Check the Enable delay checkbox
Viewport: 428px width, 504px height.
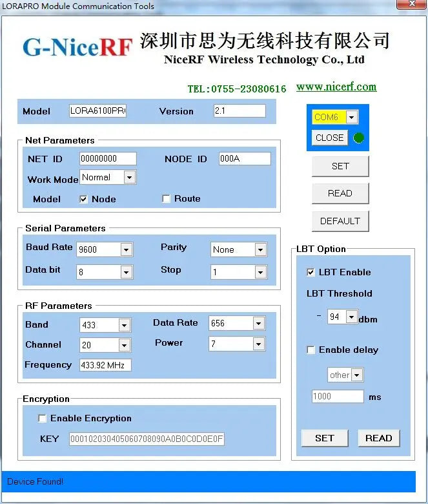click(x=311, y=350)
